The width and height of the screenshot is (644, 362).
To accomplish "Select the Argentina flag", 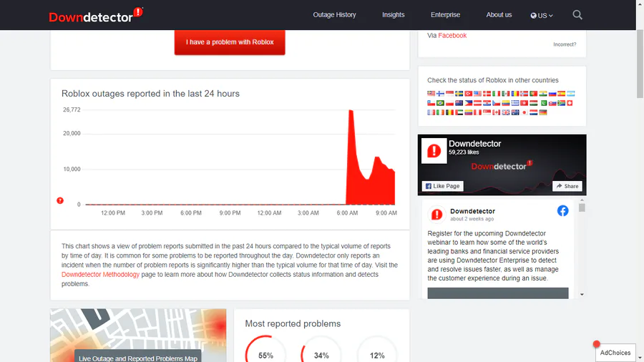I will pyautogui.click(x=571, y=94).
